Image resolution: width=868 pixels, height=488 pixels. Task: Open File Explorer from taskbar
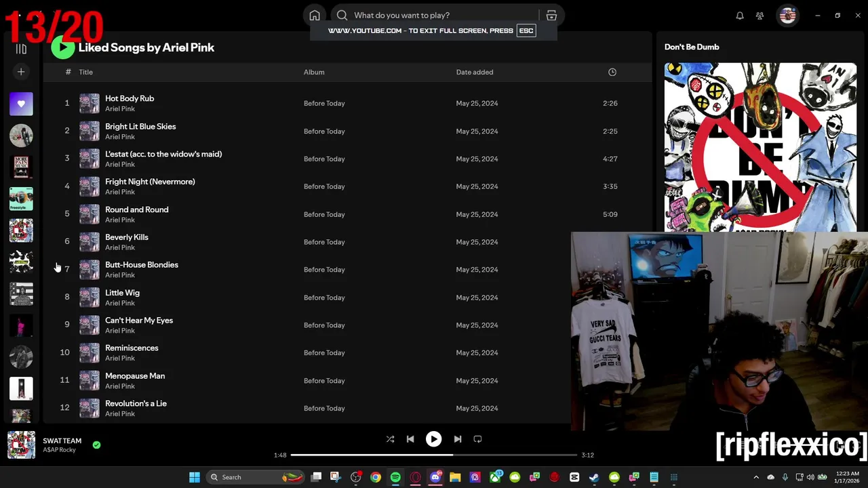pos(455,477)
